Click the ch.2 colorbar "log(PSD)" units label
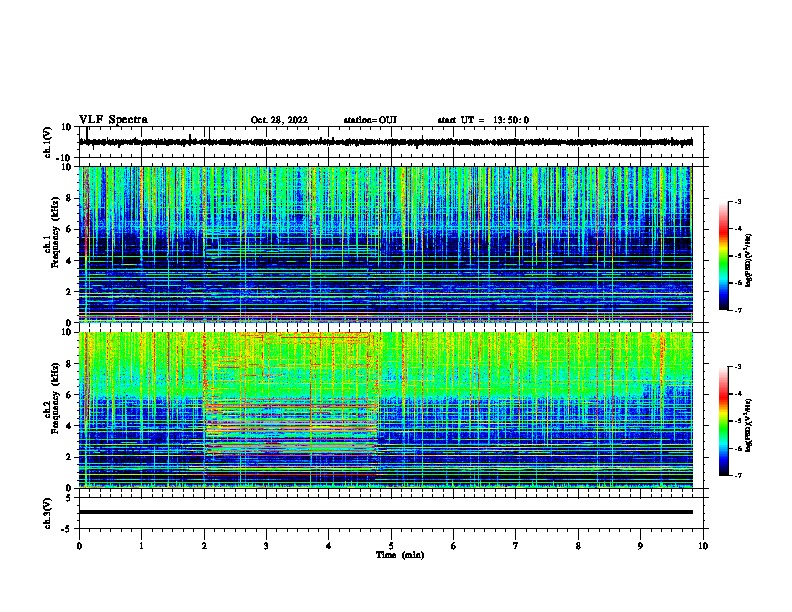792x612 pixels. [x=748, y=425]
